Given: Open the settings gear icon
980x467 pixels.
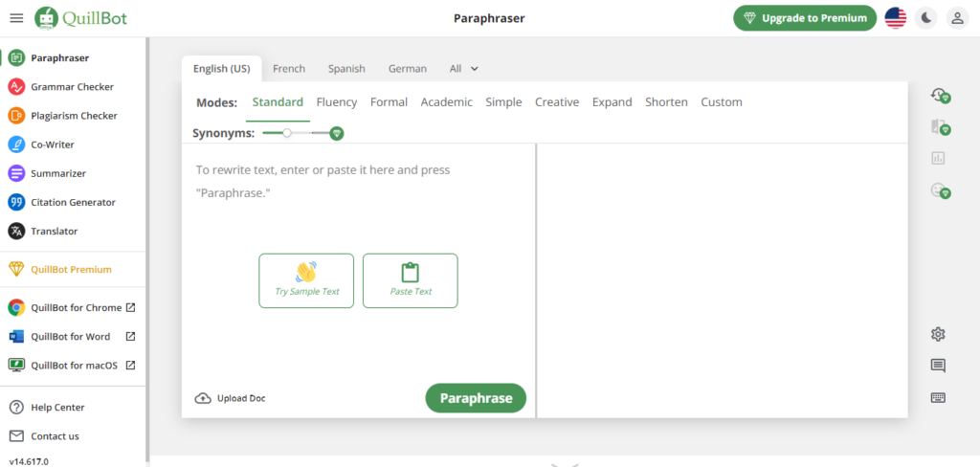Looking at the screenshot, I should 938,334.
